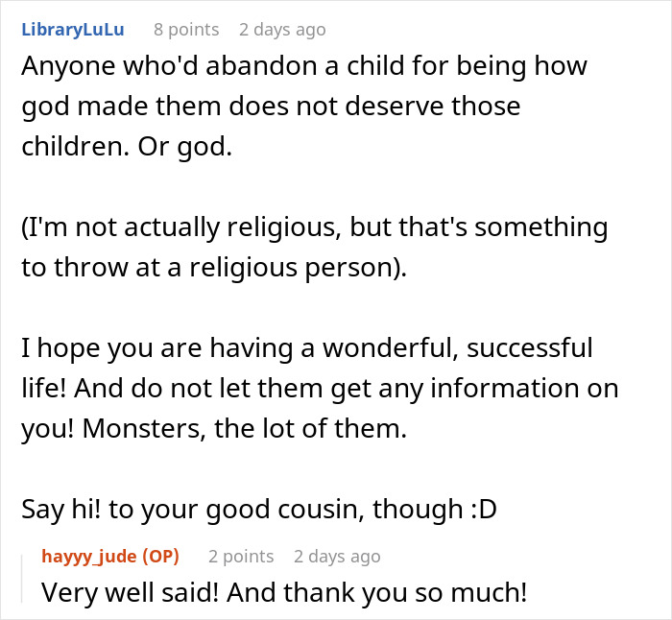Image resolution: width=672 pixels, height=620 pixels.
Task: Open LibraryLuLu's comment timestamp permalink
Action: coord(282,30)
